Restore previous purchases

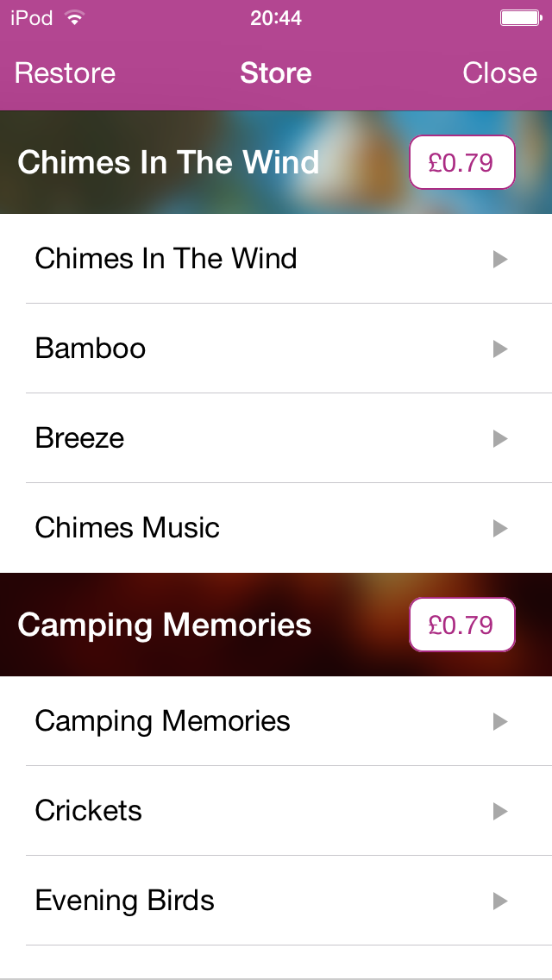click(65, 73)
